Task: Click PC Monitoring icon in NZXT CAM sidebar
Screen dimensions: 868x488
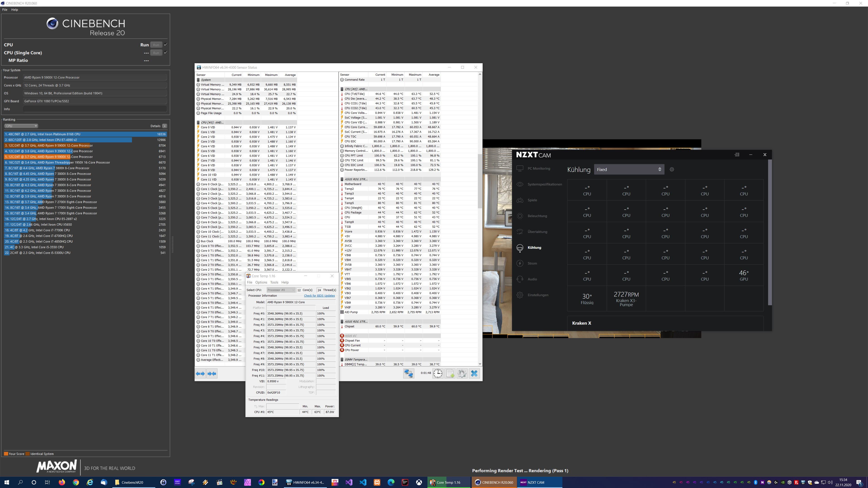Action: pyautogui.click(x=520, y=168)
